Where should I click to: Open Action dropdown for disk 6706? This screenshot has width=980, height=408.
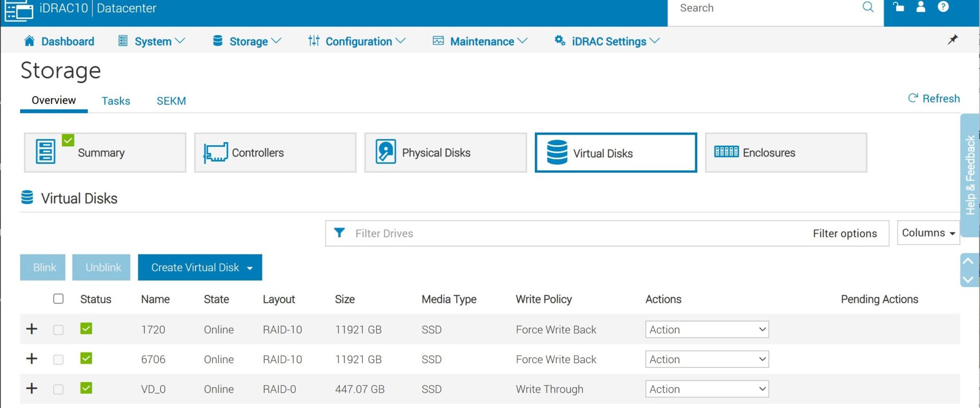tap(706, 360)
